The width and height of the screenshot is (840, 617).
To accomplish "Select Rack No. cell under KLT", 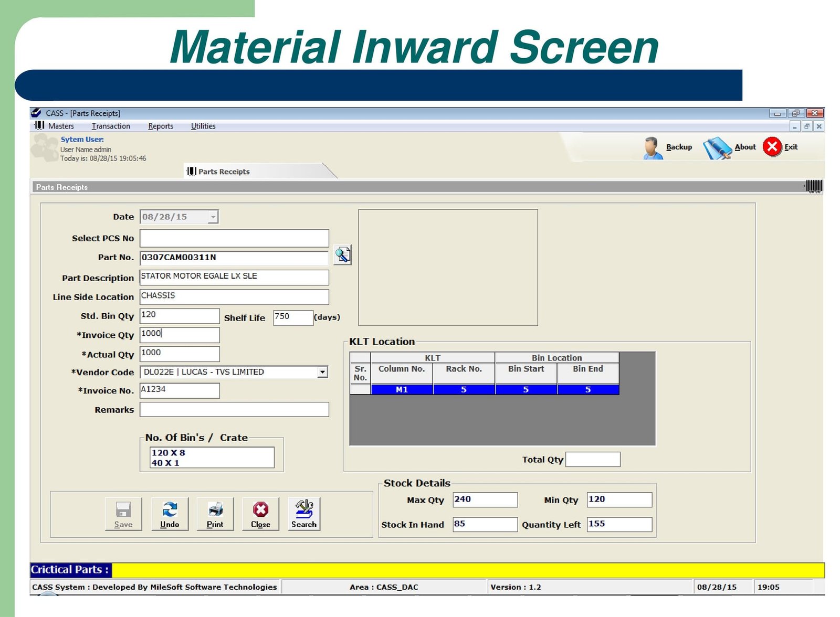I will click(x=464, y=389).
